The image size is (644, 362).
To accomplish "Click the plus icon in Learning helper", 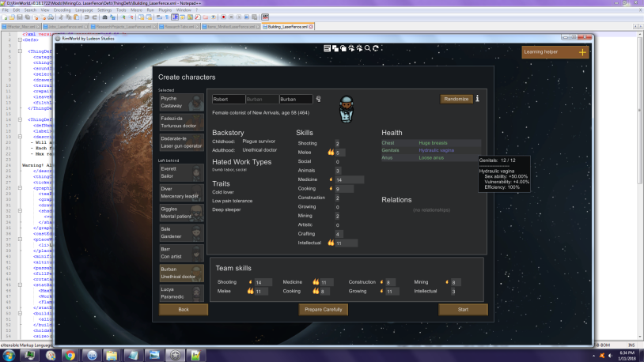I will click(583, 52).
